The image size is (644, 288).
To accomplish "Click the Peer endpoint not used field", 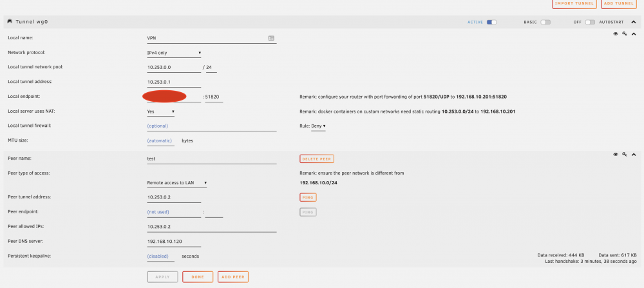I will click(174, 212).
